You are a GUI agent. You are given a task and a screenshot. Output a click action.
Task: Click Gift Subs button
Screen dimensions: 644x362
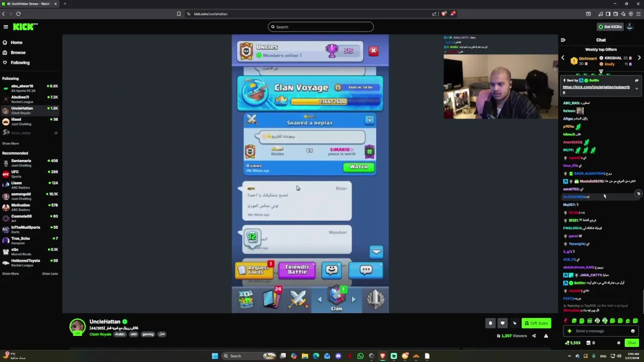point(536,323)
